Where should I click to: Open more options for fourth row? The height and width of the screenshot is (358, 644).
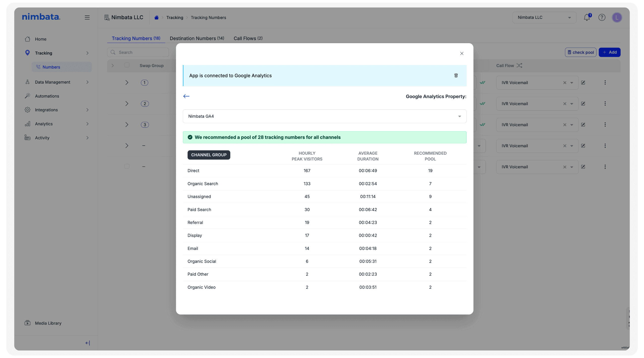pos(605,146)
